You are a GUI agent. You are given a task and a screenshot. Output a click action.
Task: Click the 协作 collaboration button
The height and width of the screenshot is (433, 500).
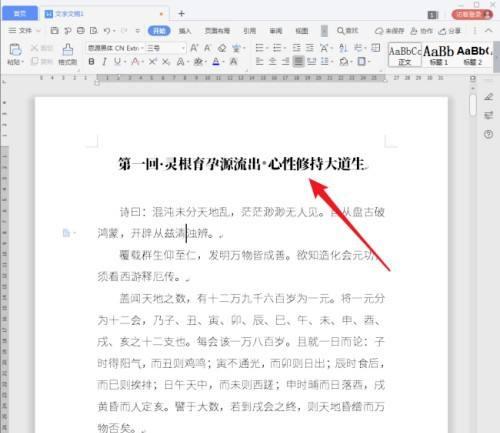(x=422, y=31)
